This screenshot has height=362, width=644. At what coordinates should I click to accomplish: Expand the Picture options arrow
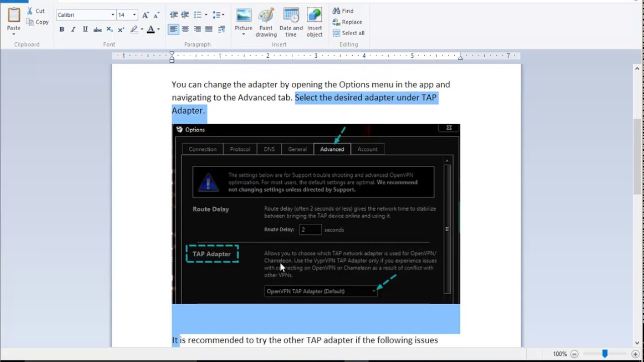click(x=244, y=35)
